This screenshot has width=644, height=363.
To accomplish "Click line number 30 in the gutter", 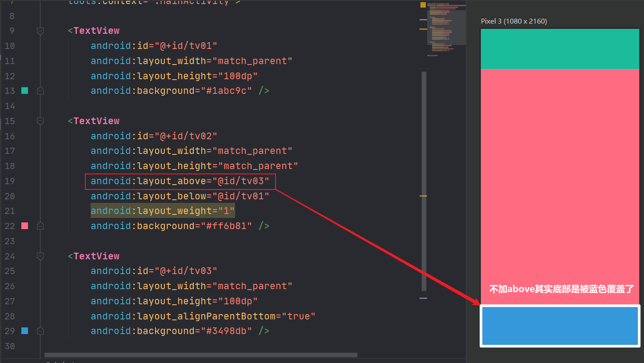I will (x=10, y=346).
